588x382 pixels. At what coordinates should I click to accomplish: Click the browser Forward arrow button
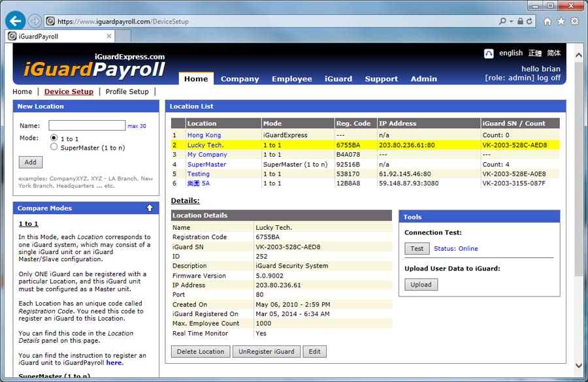pyautogui.click(x=35, y=21)
